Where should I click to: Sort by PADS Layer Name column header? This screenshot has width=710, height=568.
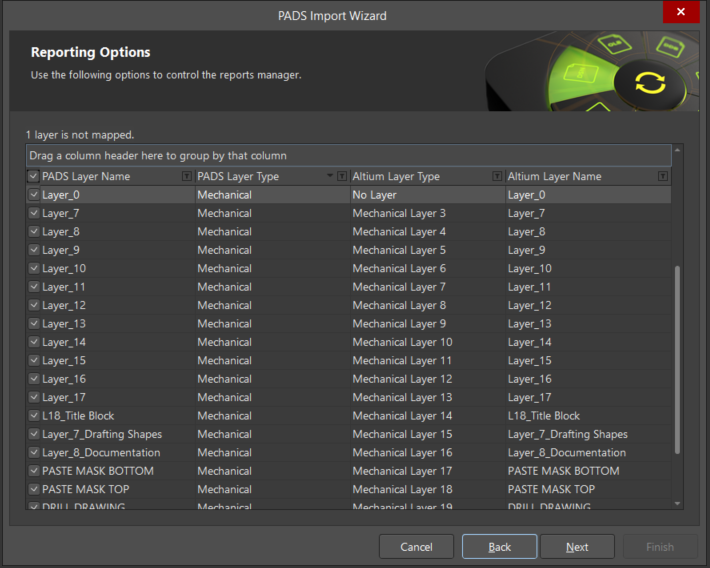coord(86,176)
